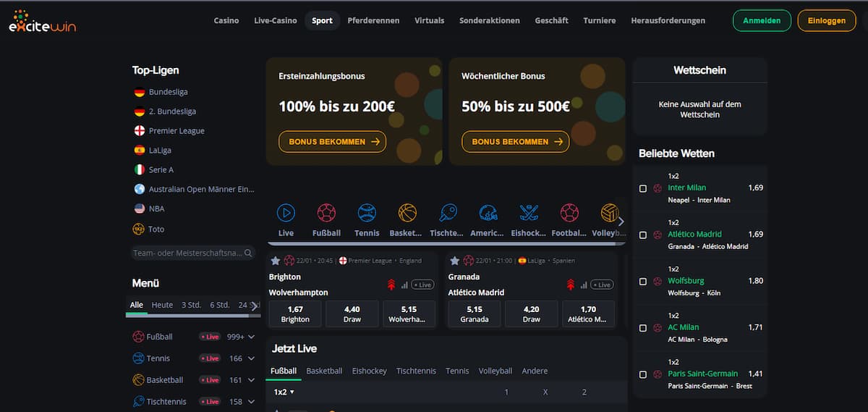Screen dimensions: 868x412
Task: Click the excitewin logo
Action: coord(42,22)
